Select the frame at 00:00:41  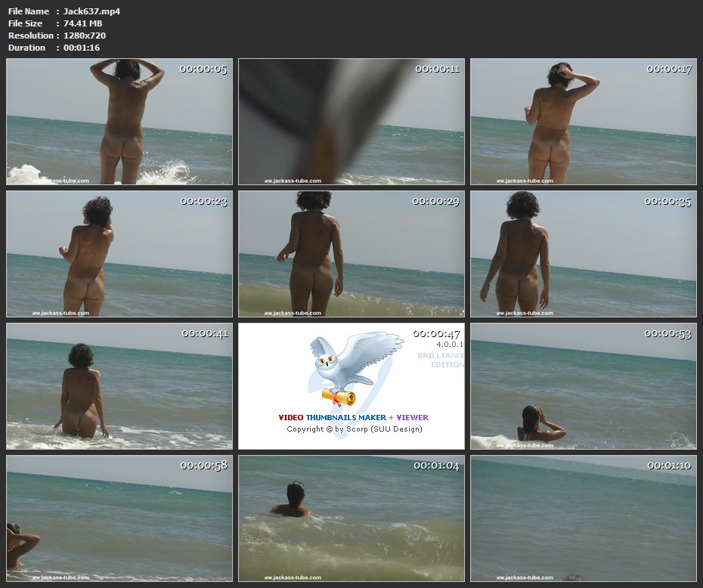tap(119, 386)
